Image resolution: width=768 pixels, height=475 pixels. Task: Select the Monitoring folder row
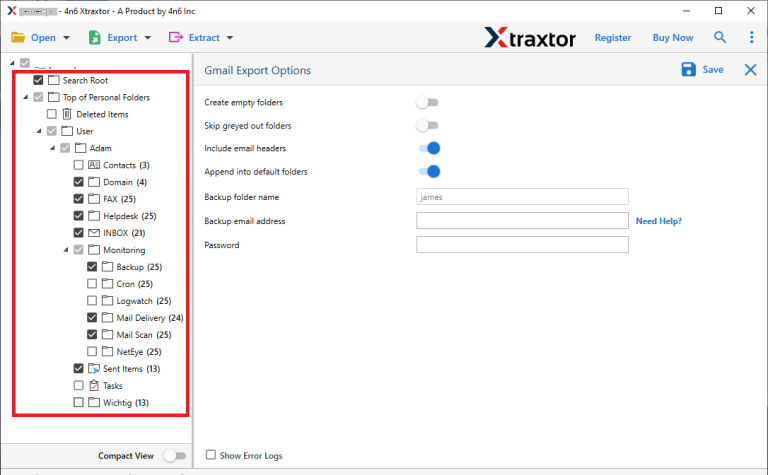point(124,250)
